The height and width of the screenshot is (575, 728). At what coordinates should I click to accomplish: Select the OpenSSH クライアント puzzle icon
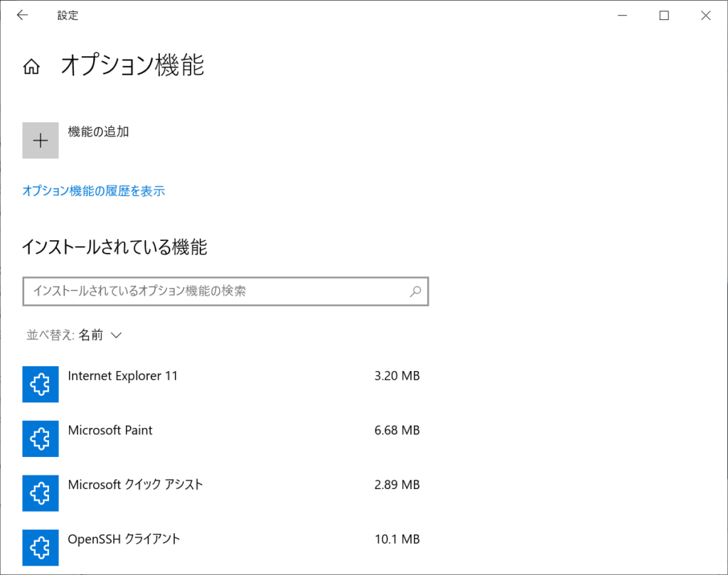[x=41, y=547]
